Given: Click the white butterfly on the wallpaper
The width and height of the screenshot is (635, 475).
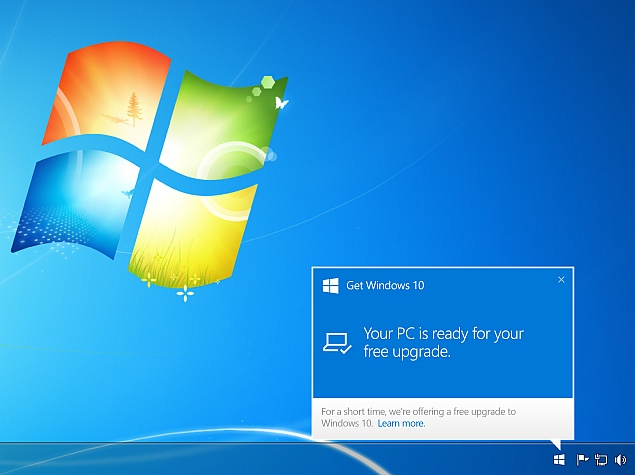Looking at the screenshot, I should pos(282,103).
